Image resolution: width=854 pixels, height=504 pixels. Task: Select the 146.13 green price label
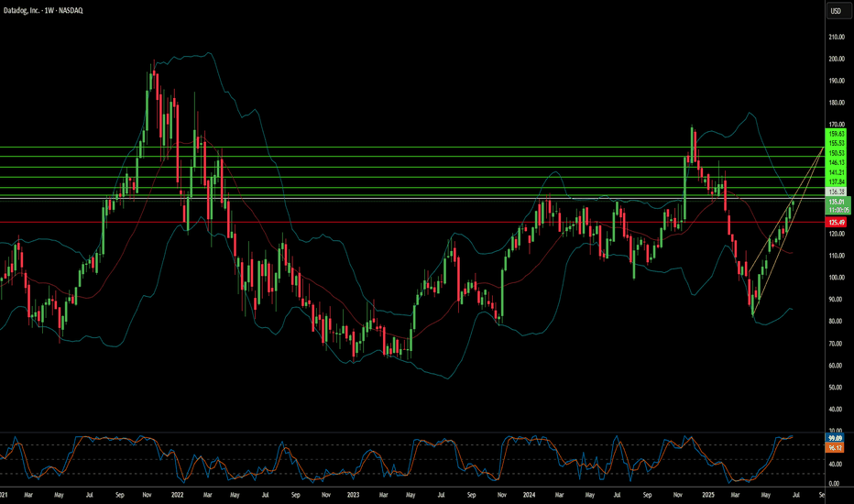[836, 162]
